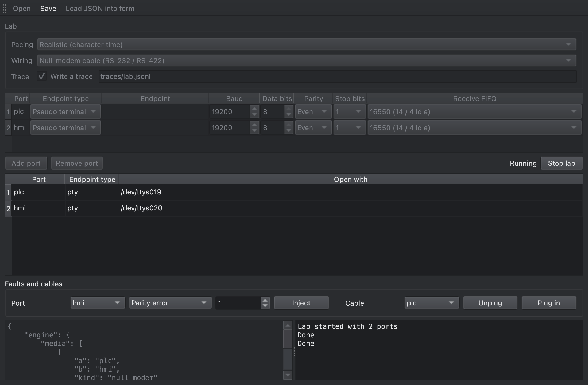The width and height of the screenshot is (588, 385).
Task: Open the Cable dropdown showing plc
Action: click(x=432, y=303)
